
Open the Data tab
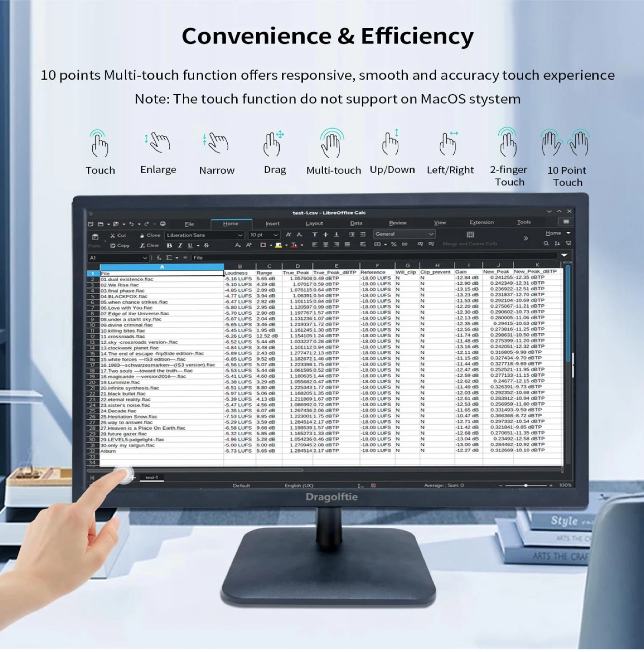[x=356, y=223]
